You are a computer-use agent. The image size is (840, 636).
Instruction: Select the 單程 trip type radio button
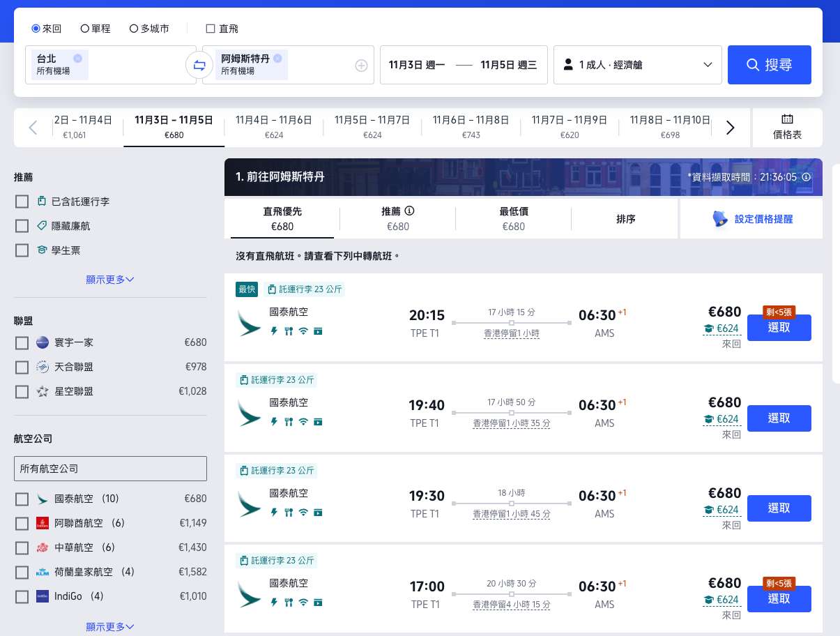click(84, 28)
